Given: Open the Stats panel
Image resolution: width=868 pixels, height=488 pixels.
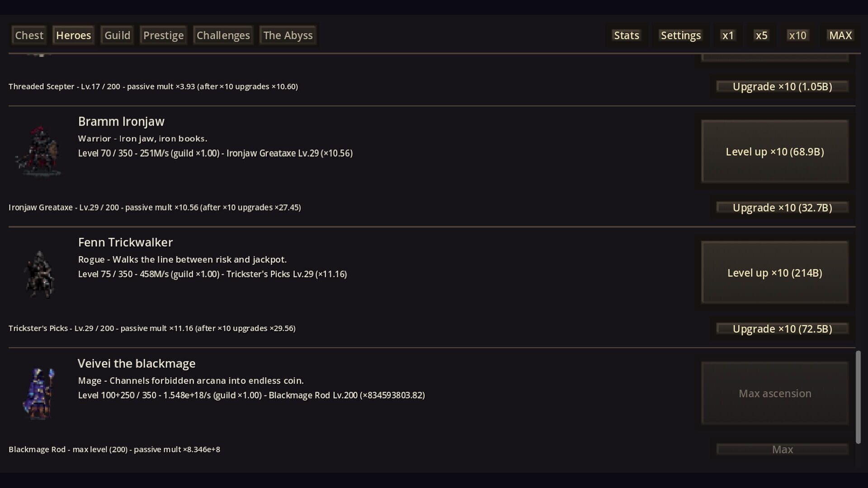Looking at the screenshot, I should (x=626, y=35).
